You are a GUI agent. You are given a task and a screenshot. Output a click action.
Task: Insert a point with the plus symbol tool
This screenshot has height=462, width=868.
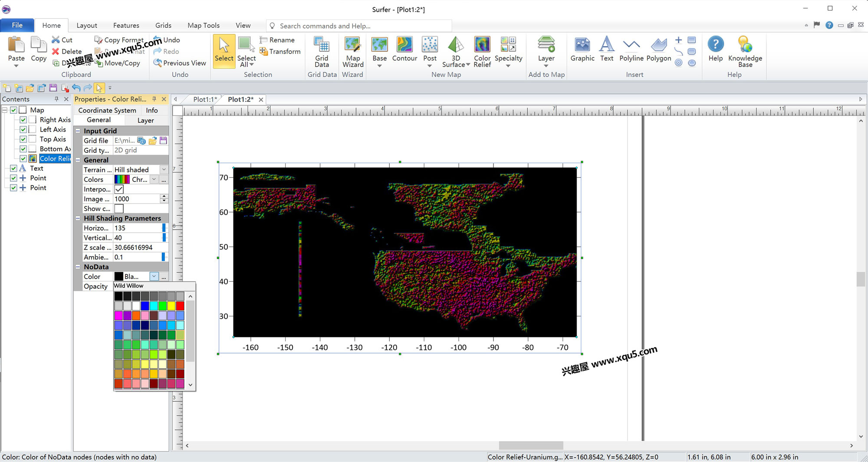(x=678, y=40)
